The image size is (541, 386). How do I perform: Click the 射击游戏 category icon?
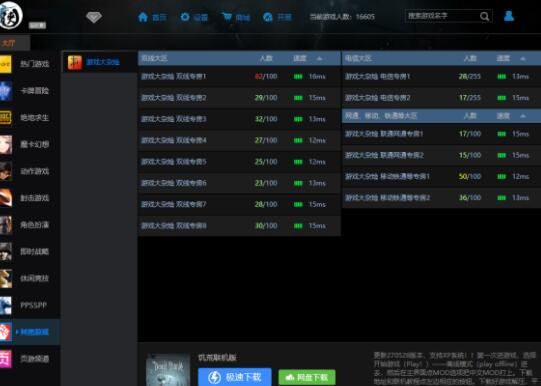pyautogui.click(x=6, y=198)
